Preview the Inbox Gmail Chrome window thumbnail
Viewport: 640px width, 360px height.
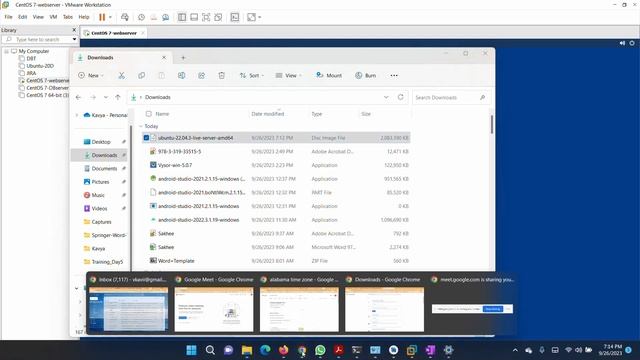coord(128,309)
